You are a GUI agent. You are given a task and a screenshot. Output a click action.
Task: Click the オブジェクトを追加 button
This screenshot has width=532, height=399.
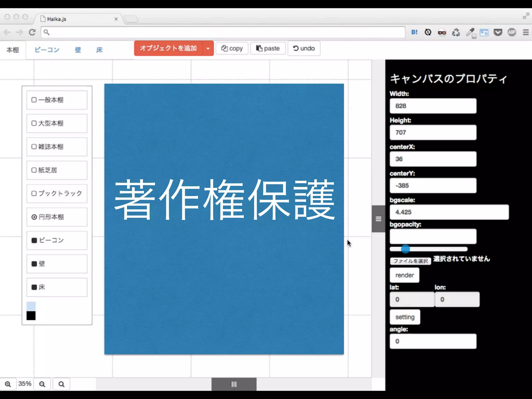click(x=168, y=48)
